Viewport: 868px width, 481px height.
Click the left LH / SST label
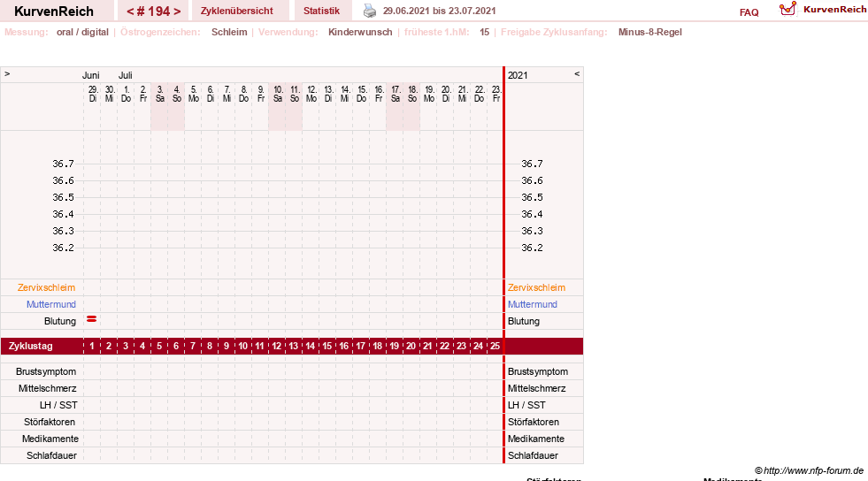click(58, 405)
